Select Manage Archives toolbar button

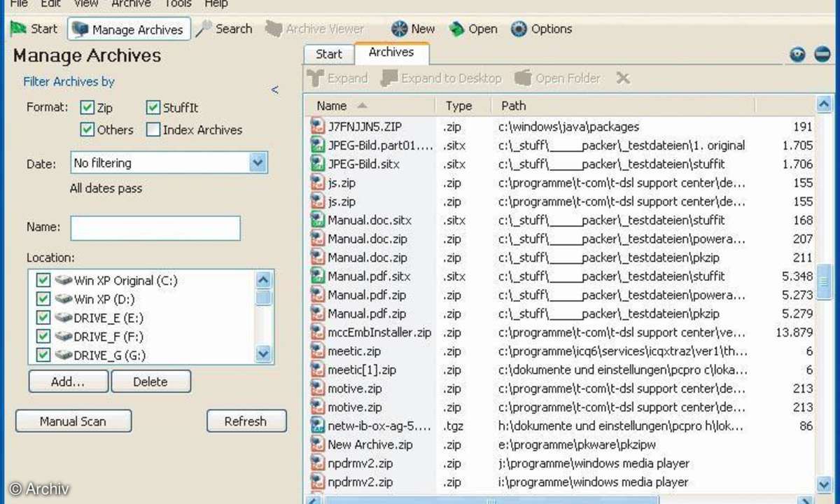pos(129,29)
